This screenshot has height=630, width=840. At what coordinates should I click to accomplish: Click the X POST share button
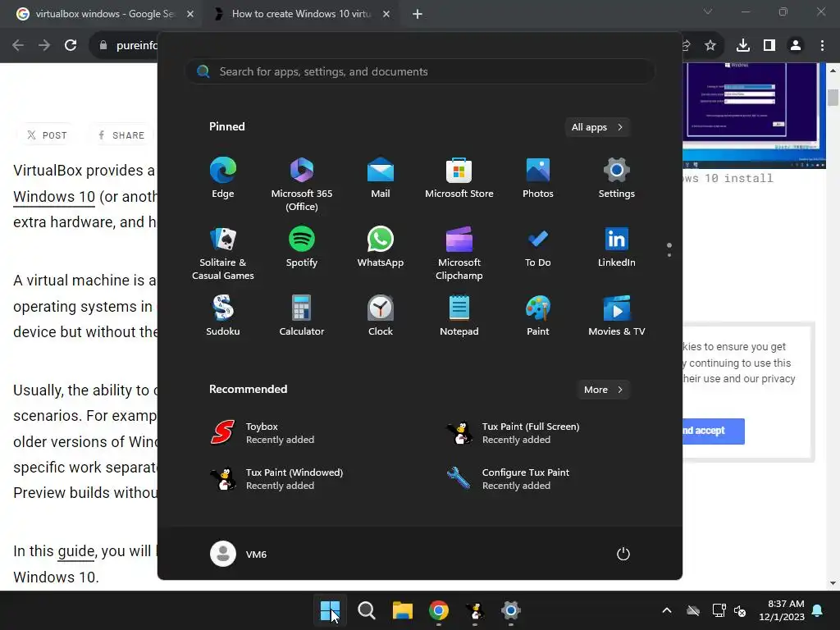(x=47, y=135)
